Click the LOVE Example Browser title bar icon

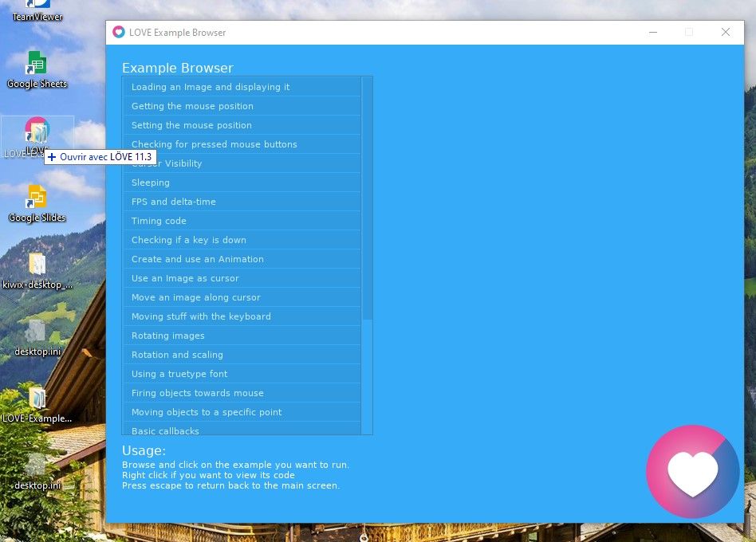pos(119,32)
